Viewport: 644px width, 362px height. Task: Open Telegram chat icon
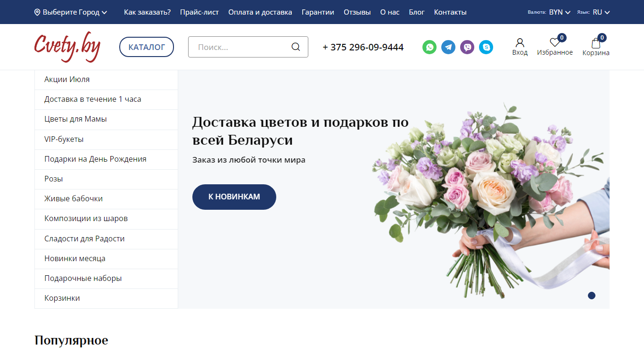point(448,47)
